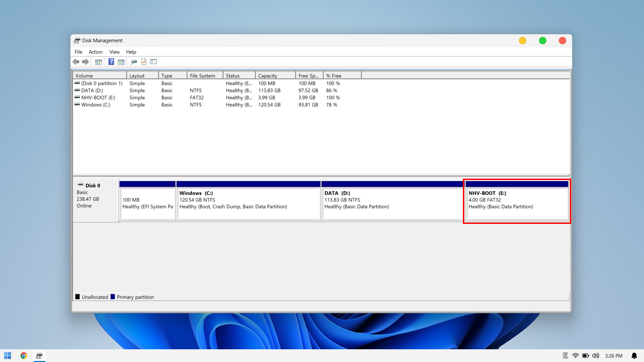The height and width of the screenshot is (362, 644).
Task: Click the Settings checklist toolbar icon
Action: click(x=154, y=62)
